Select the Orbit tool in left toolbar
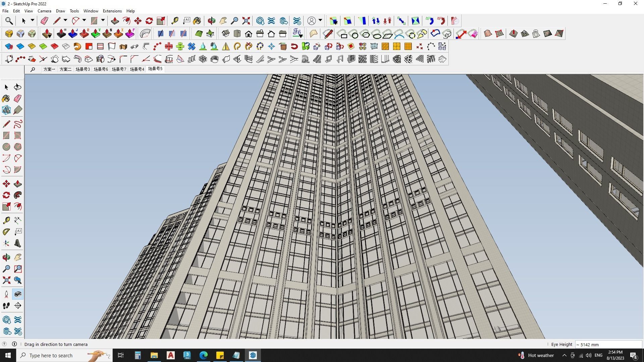 [6, 257]
